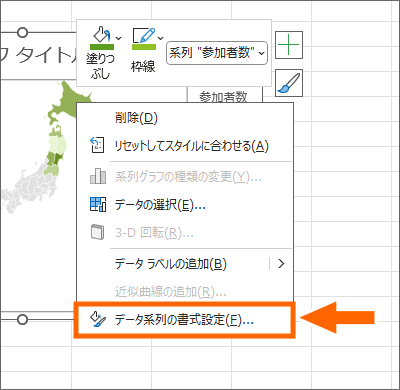Viewport: 400px width, 390px height.
Task: Click the Format Data Series icon
Action: (98, 320)
